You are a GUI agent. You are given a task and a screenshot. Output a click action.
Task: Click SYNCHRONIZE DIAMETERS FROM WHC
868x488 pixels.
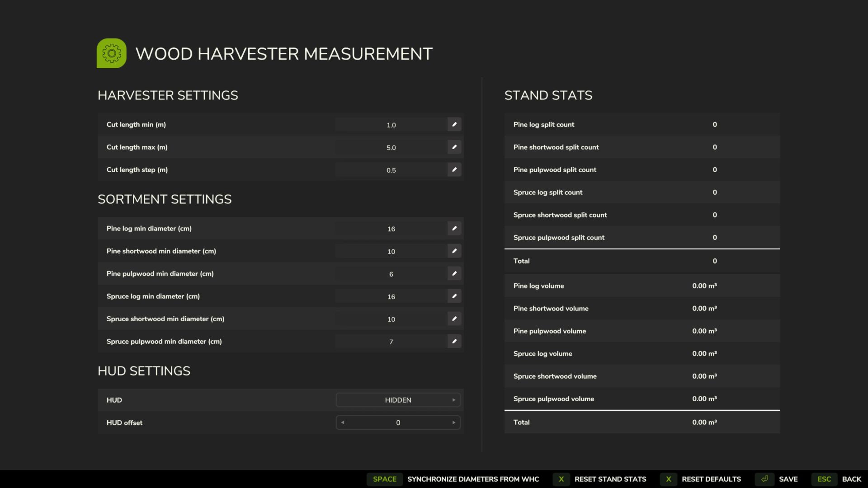(x=472, y=479)
